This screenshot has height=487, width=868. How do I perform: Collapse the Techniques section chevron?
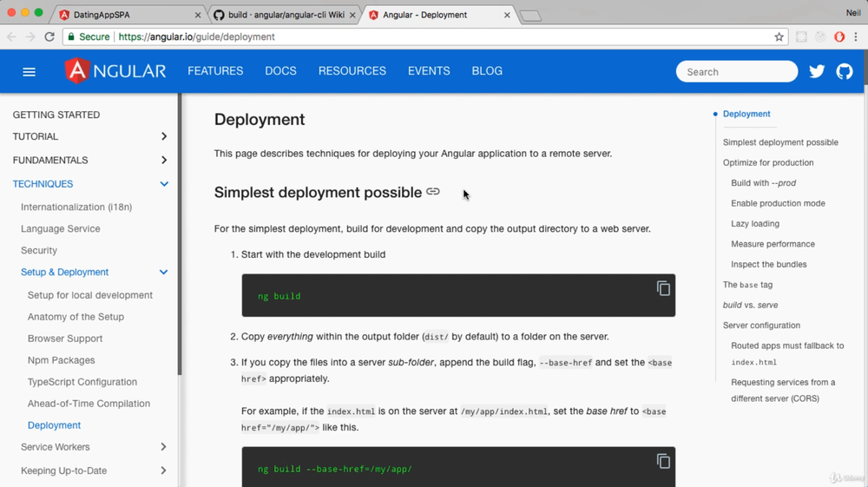point(164,184)
